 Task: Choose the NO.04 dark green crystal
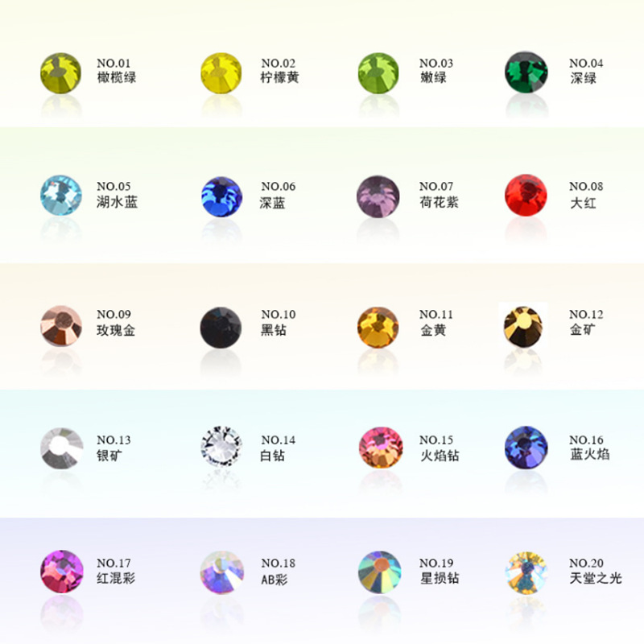click(526, 72)
